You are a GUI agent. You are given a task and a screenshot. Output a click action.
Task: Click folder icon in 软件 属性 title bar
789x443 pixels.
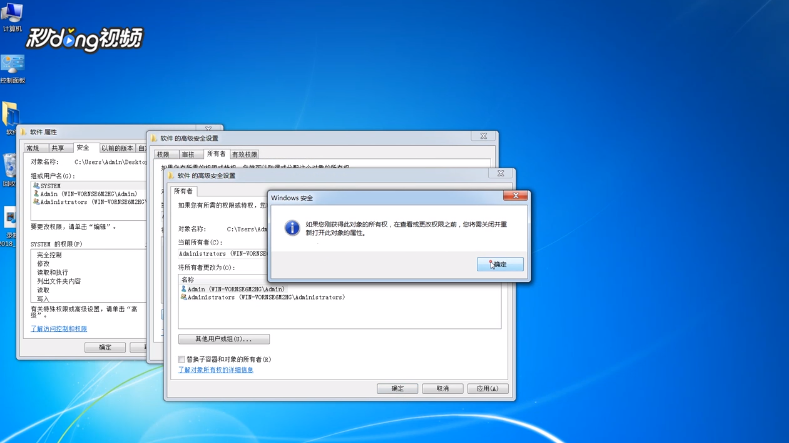24,132
